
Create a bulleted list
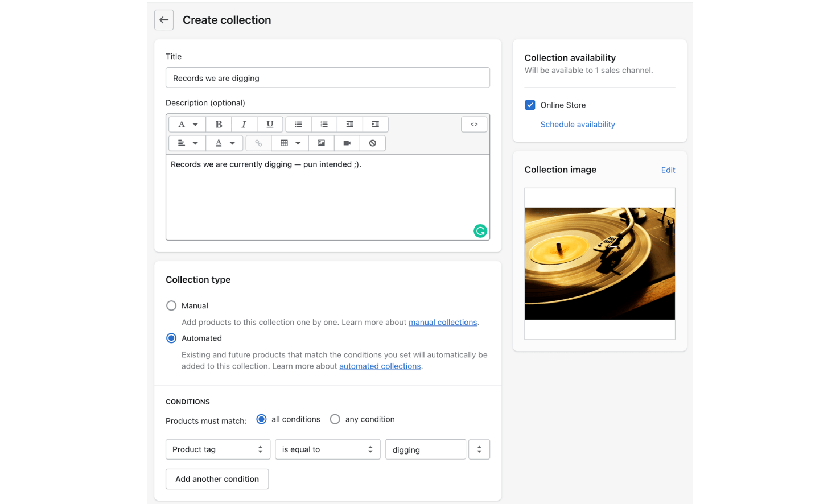(x=298, y=124)
